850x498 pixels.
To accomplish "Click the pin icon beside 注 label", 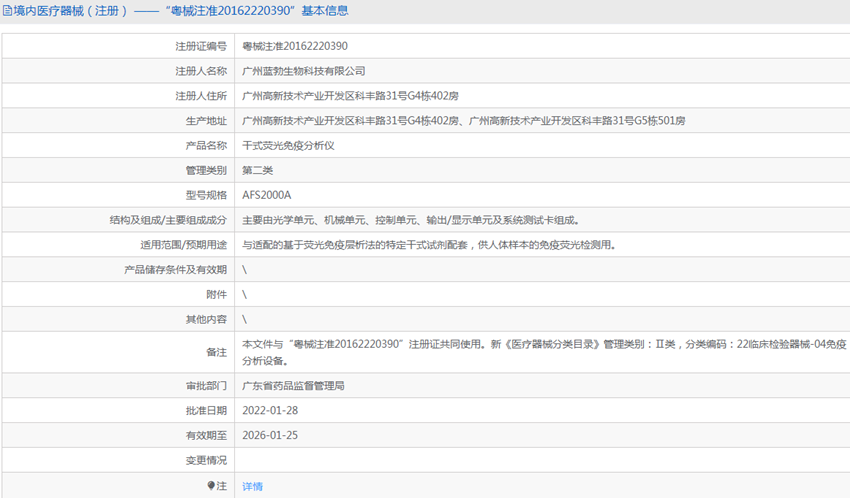I will [x=211, y=486].
